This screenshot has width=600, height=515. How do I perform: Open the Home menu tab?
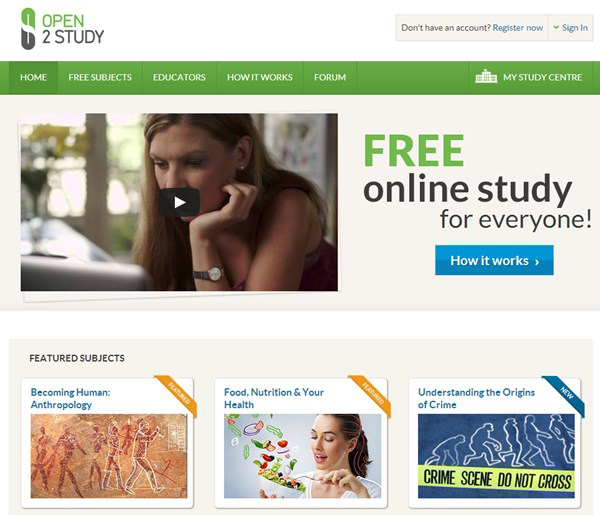[33, 77]
